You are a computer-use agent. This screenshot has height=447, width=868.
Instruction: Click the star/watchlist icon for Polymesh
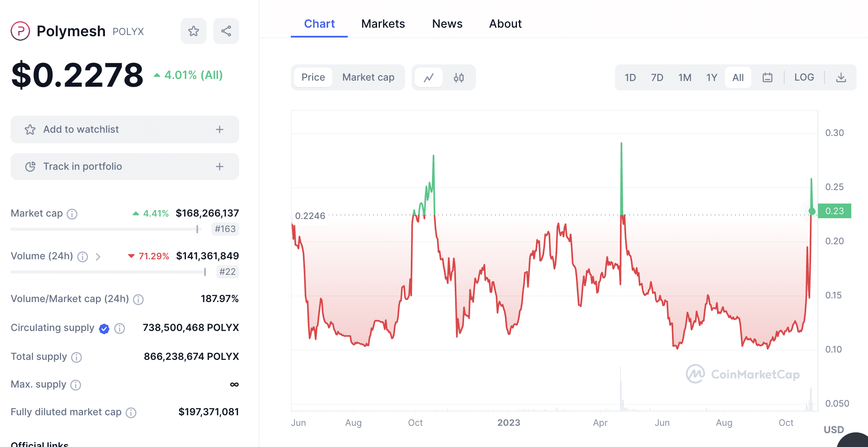tap(194, 31)
